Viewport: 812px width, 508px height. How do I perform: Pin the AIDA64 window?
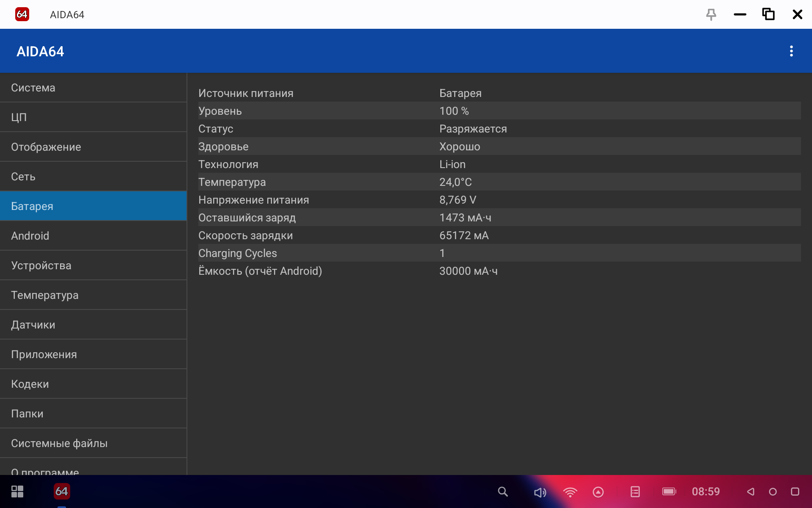point(711,14)
